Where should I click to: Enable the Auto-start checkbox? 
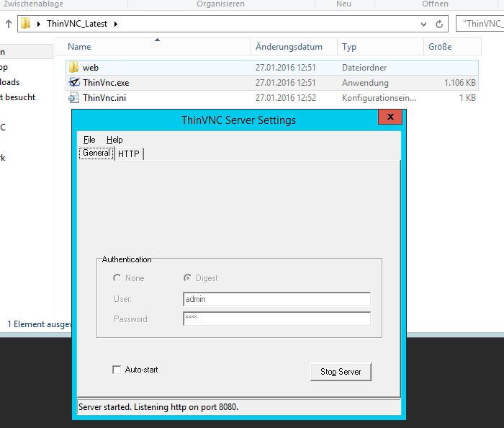(x=117, y=370)
